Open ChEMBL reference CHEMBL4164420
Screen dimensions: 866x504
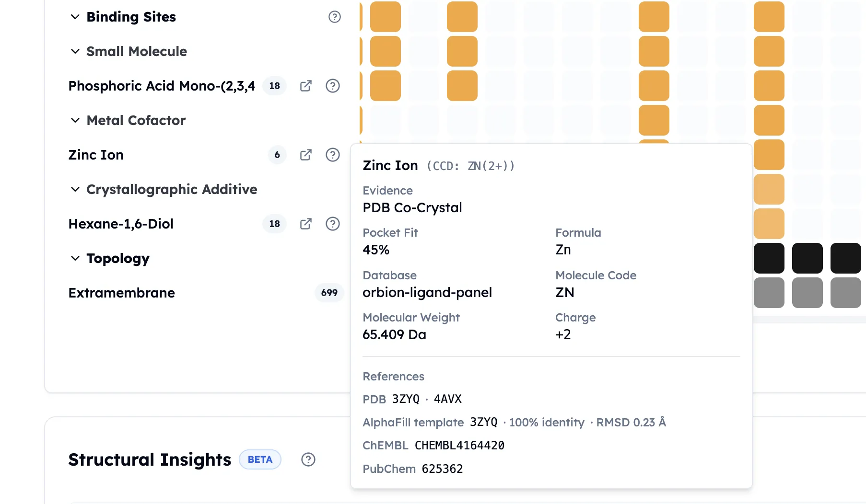[459, 446]
